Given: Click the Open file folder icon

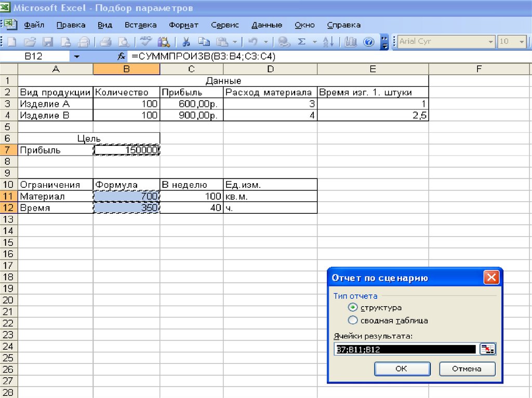Looking at the screenshot, I should (30, 42).
